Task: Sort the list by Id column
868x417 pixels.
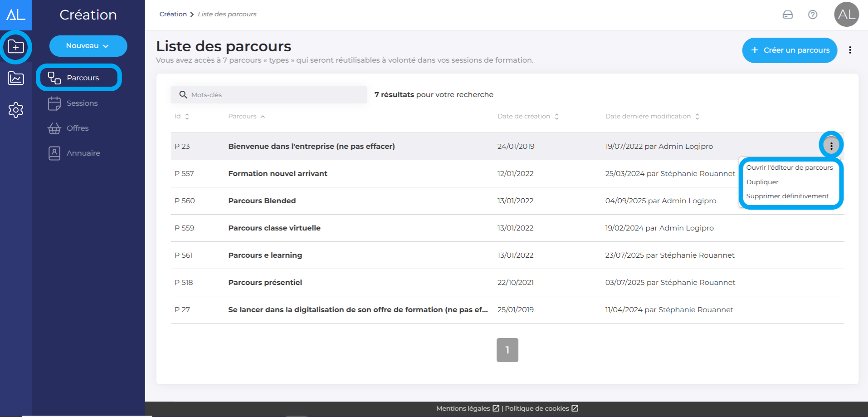Action: click(181, 117)
